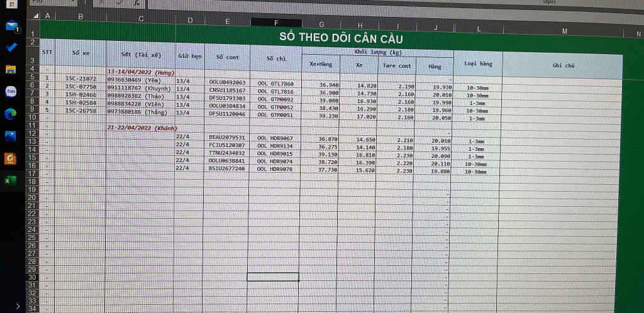Select row 30 header
The width and height of the screenshot is (644, 313).
click(x=31, y=277)
